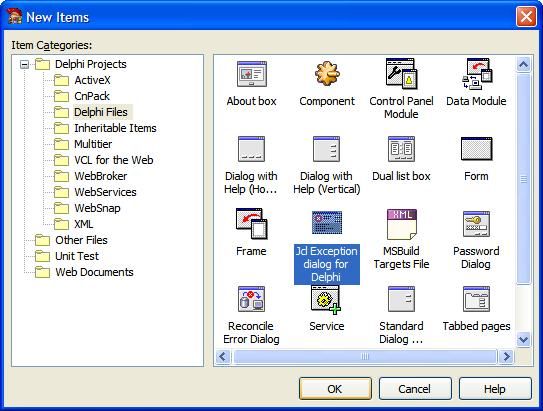Viewport: 543px width, 411px height.
Task: Click the Cancel button
Action: point(415,388)
